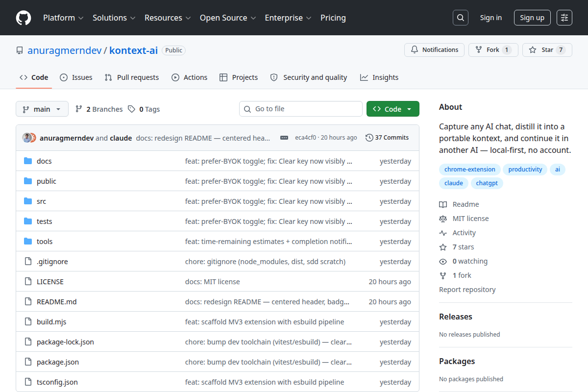The width and height of the screenshot is (588, 392).
Task: Expand the Solutions menu
Action: [114, 18]
